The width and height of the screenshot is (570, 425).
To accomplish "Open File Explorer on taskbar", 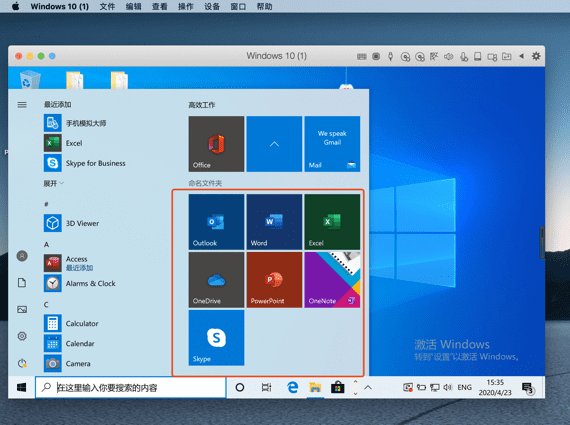I will pyautogui.click(x=315, y=388).
